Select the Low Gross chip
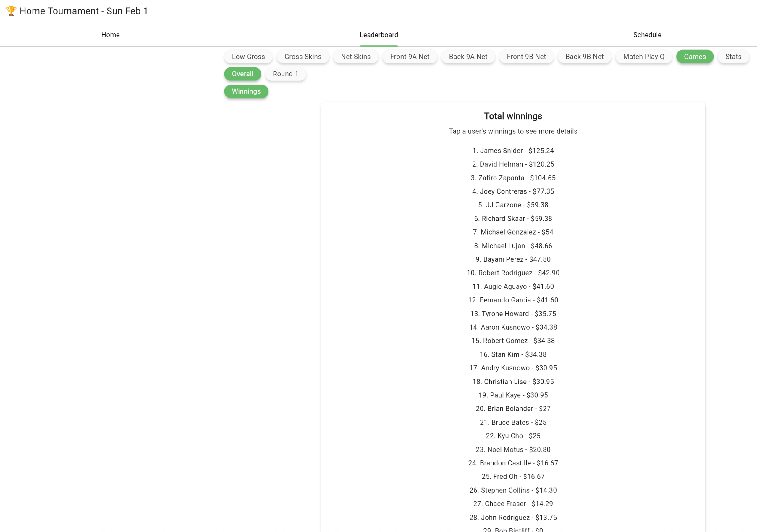 click(248, 57)
